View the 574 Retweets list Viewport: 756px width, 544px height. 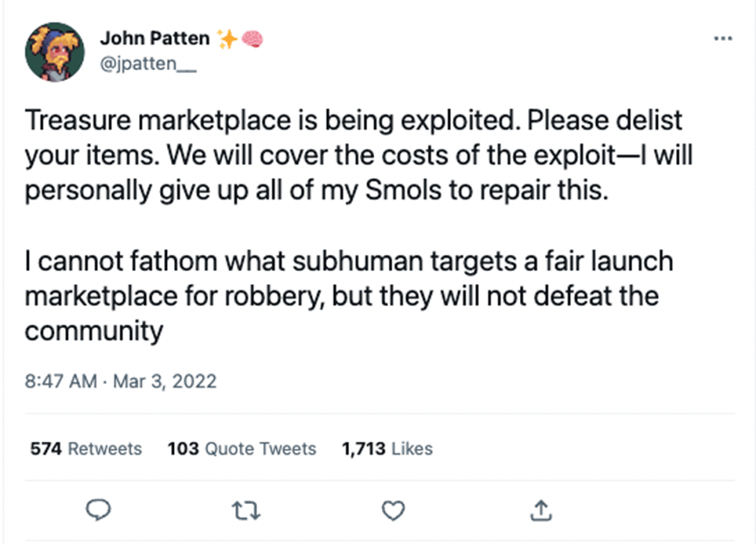coord(86,449)
